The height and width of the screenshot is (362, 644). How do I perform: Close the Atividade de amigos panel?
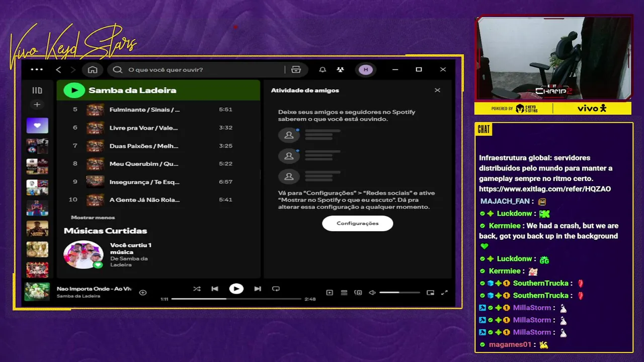437,90
